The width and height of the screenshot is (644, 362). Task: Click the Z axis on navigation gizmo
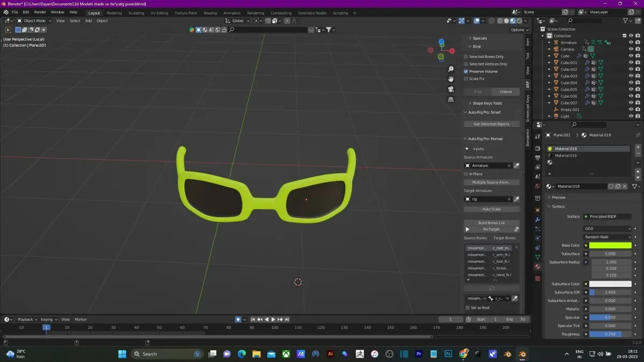[x=441, y=41]
